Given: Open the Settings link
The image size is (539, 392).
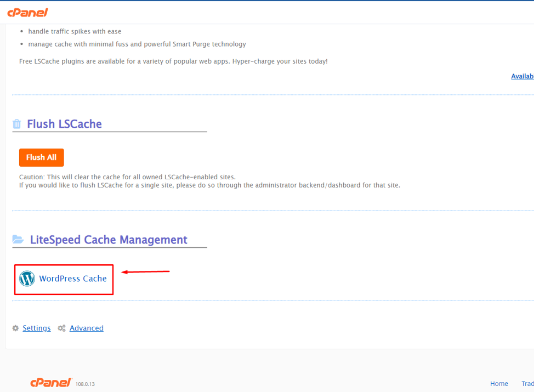Looking at the screenshot, I should (36, 328).
